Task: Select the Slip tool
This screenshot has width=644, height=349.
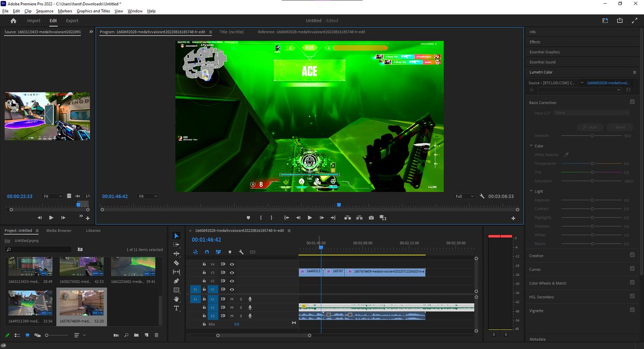Action: point(177,272)
